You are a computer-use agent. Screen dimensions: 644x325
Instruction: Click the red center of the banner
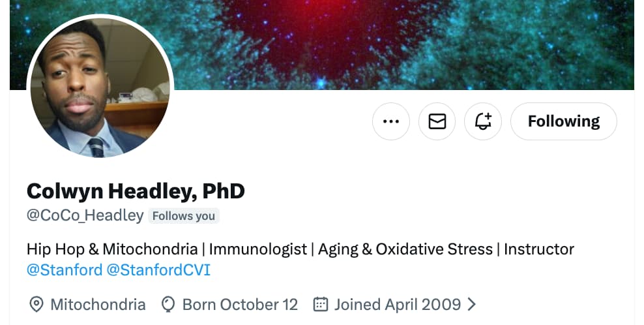306,26
